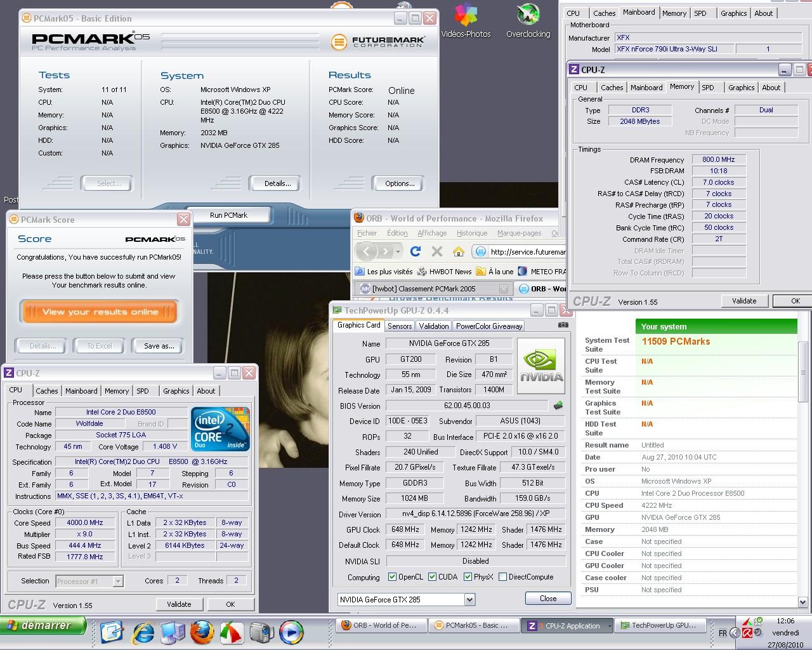Click the Avira umbrella tray icon
812x650 pixels.
(x=747, y=633)
